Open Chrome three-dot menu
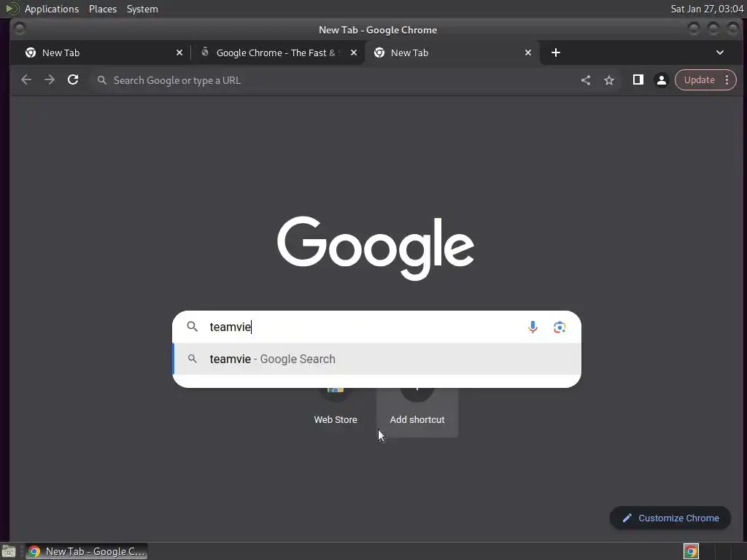This screenshot has width=747, height=560. (x=727, y=80)
